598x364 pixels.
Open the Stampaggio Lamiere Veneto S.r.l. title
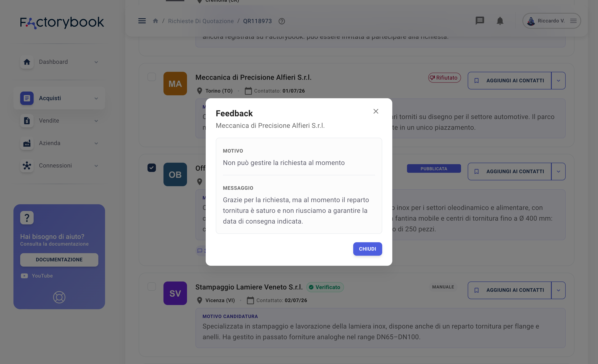(x=249, y=287)
